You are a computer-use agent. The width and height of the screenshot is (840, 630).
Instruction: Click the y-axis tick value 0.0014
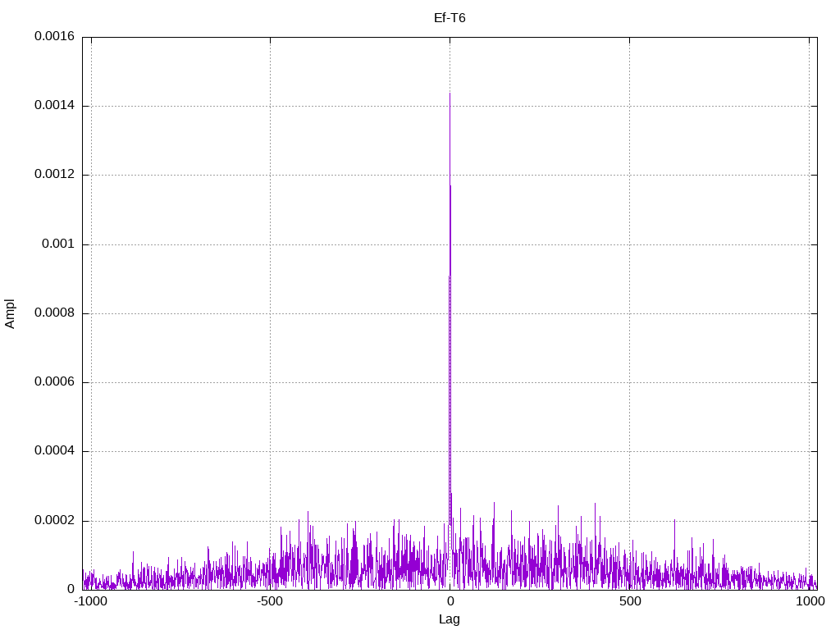[x=55, y=105]
